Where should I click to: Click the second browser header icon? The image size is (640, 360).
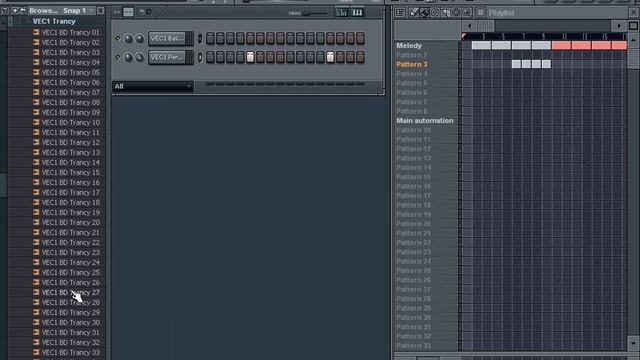[x=15, y=11]
